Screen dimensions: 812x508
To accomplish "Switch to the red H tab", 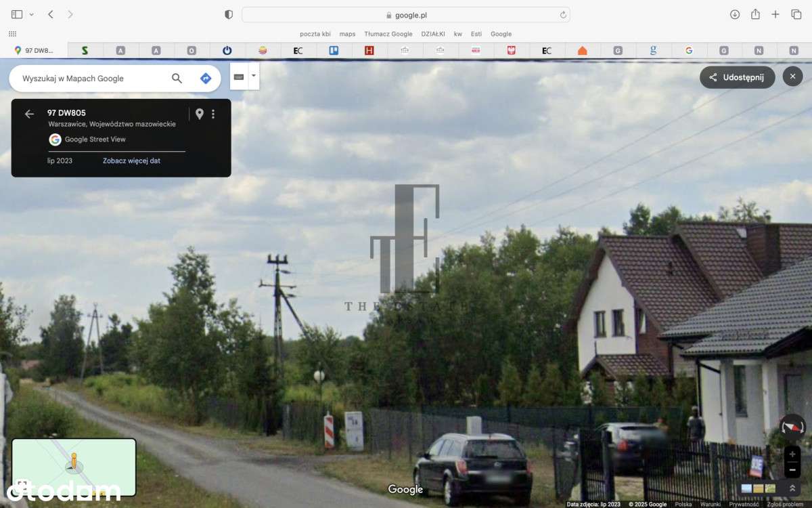I will click(x=369, y=50).
